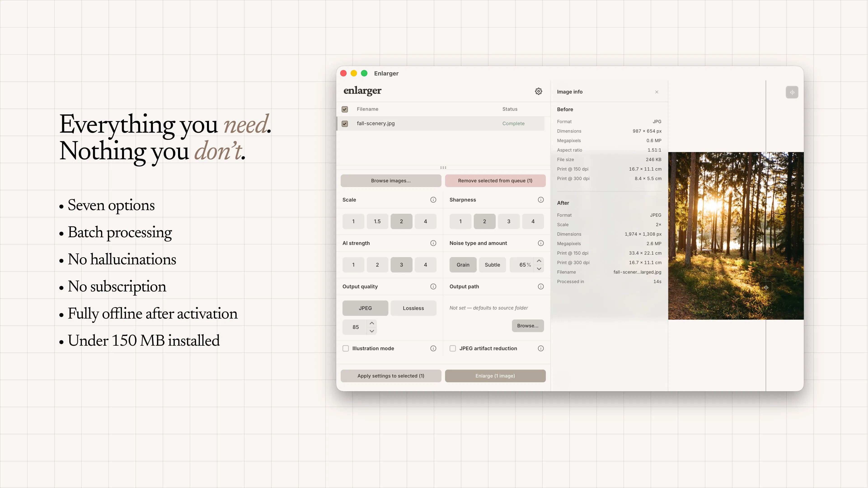Uncheck the fall-scenery.jpg checkbox

coord(345,123)
